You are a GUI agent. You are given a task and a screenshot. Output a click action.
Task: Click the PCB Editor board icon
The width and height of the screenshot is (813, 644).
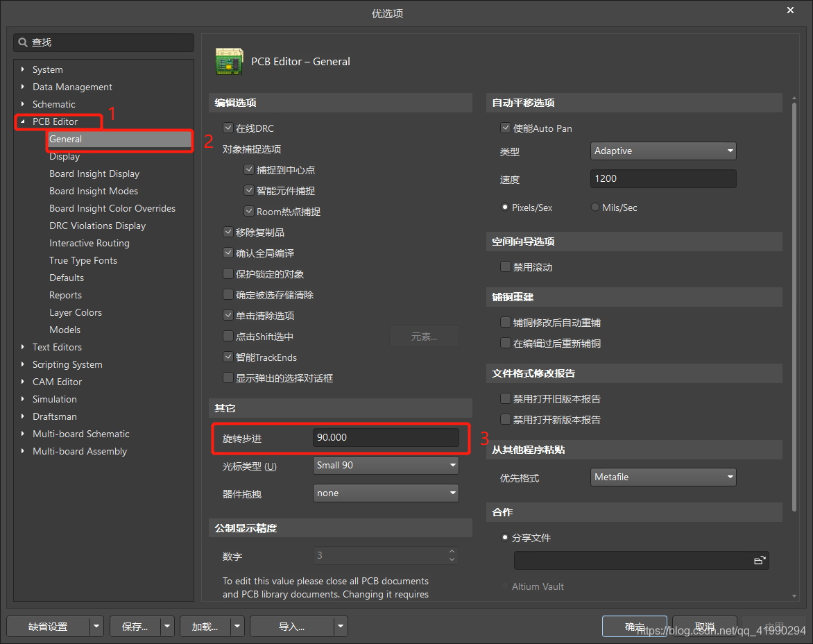click(x=229, y=62)
